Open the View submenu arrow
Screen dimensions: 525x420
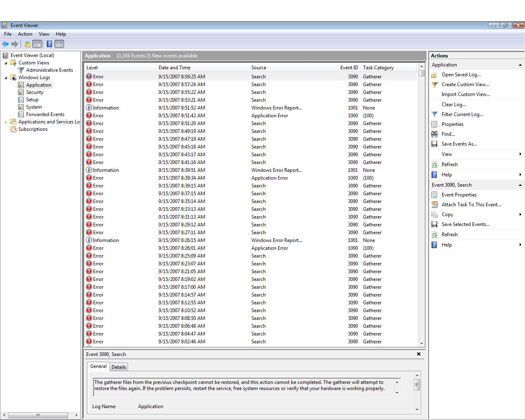pos(520,154)
